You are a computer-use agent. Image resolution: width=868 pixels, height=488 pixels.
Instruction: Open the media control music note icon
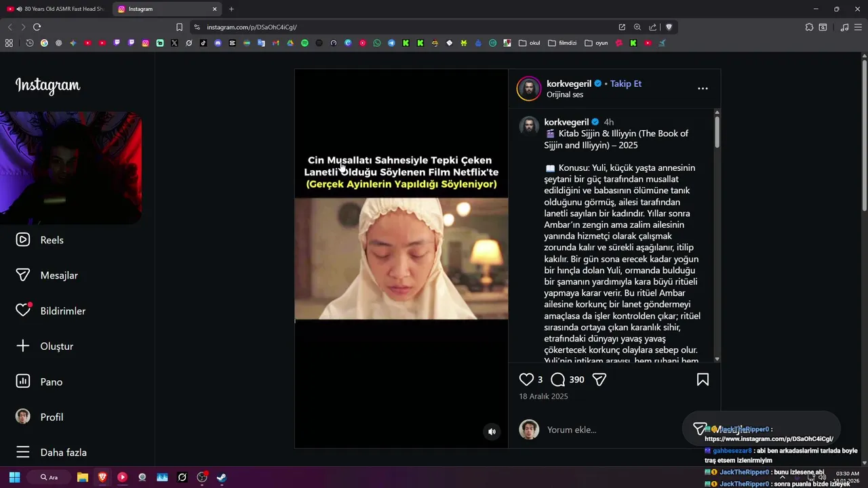[844, 27]
